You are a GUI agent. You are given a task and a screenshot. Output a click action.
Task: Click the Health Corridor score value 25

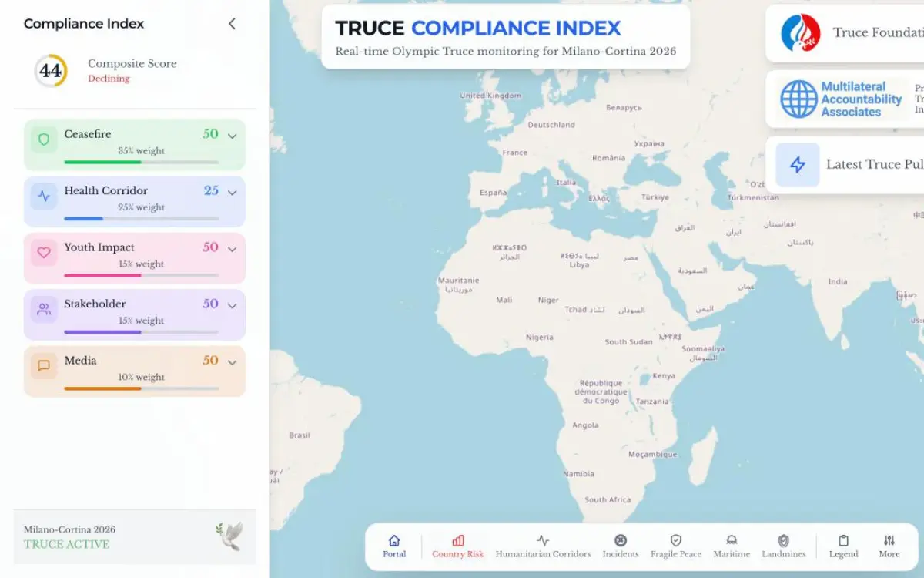211,190
